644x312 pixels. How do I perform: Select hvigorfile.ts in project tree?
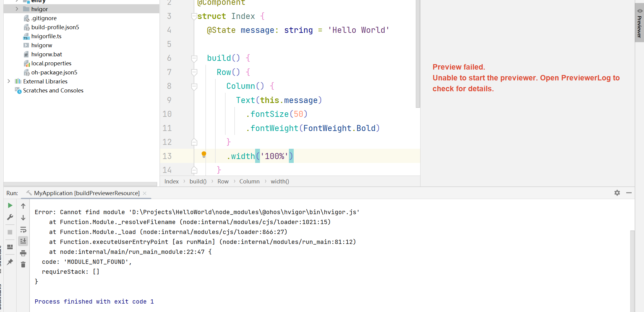[46, 36]
